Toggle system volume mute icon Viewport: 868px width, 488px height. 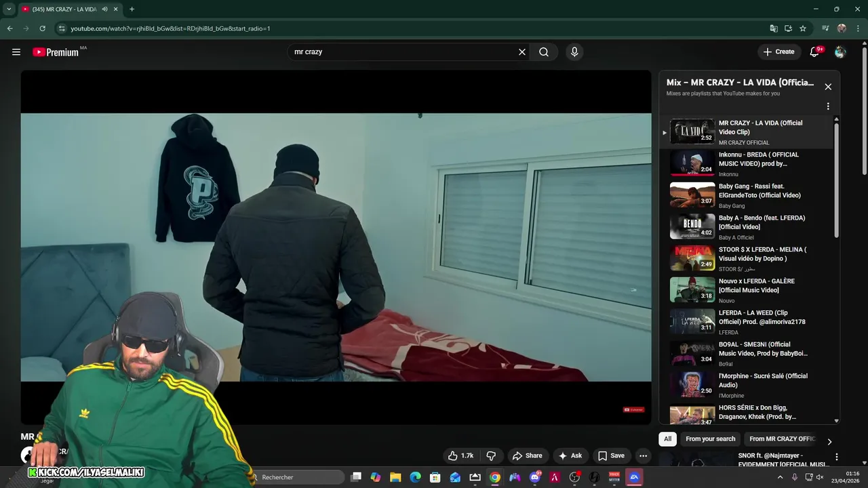click(x=819, y=478)
